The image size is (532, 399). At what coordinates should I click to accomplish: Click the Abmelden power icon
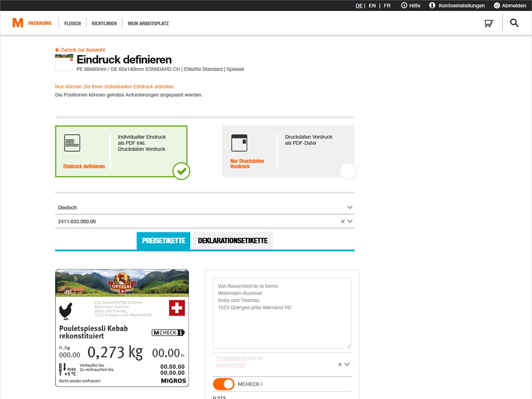point(497,5)
